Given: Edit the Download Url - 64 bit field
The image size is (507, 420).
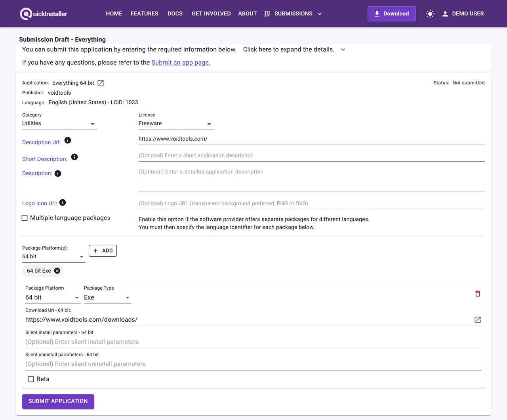Looking at the screenshot, I should (248, 320).
